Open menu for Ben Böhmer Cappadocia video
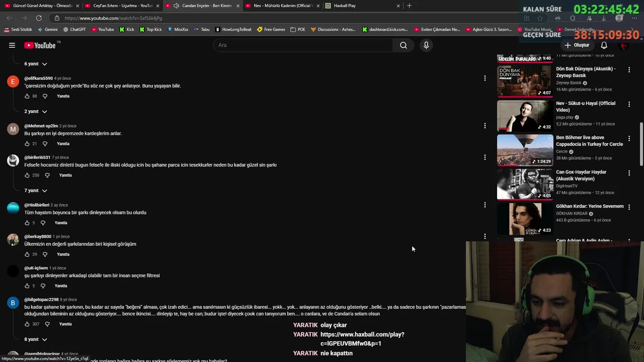 pos(629,138)
